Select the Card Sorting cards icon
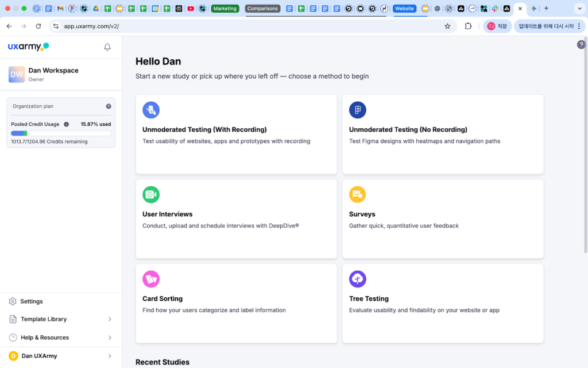The image size is (588, 368). [151, 279]
